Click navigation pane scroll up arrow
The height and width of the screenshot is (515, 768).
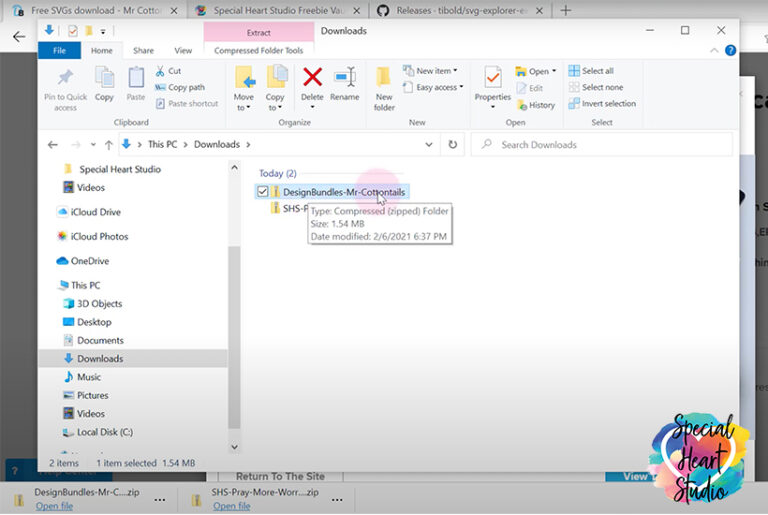point(234,168)
